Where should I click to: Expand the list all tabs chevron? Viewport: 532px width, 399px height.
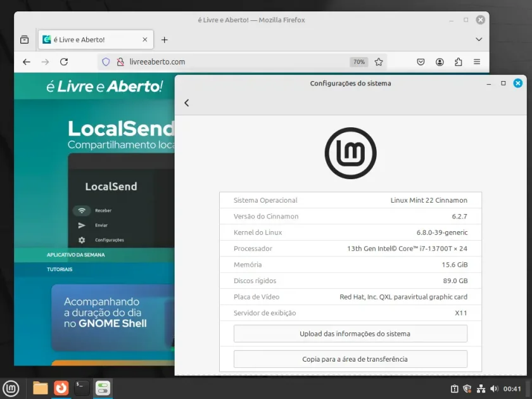(x=479, y=39)
